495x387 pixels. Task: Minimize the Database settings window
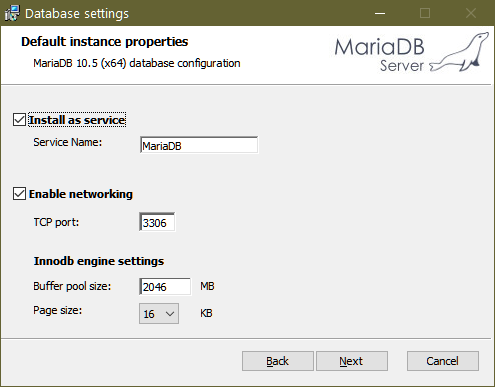380,13
